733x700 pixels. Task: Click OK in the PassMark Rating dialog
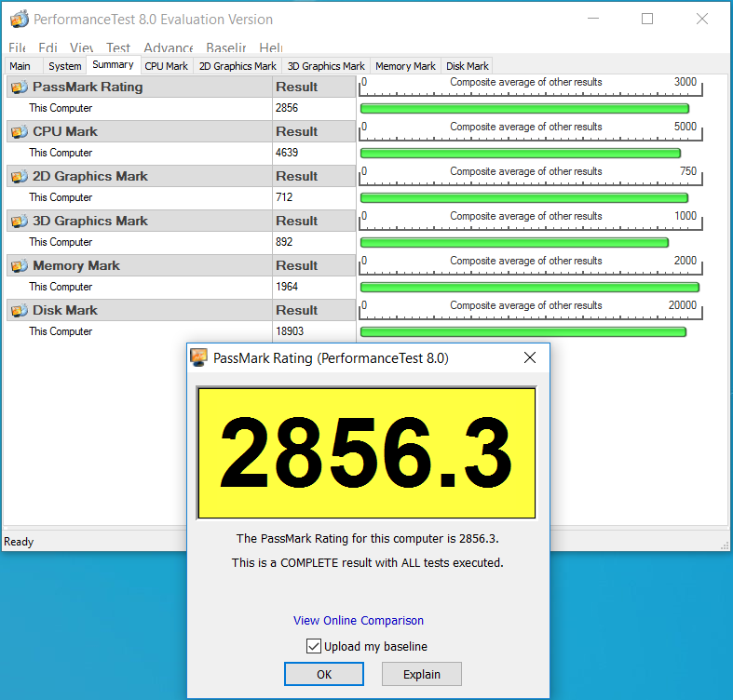324,674
